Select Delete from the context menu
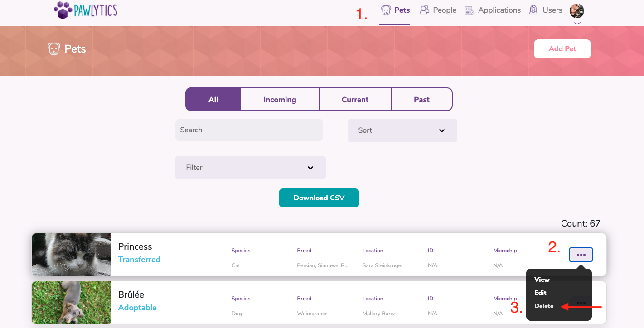The image size is (644, 328). (x=544, y=306)
